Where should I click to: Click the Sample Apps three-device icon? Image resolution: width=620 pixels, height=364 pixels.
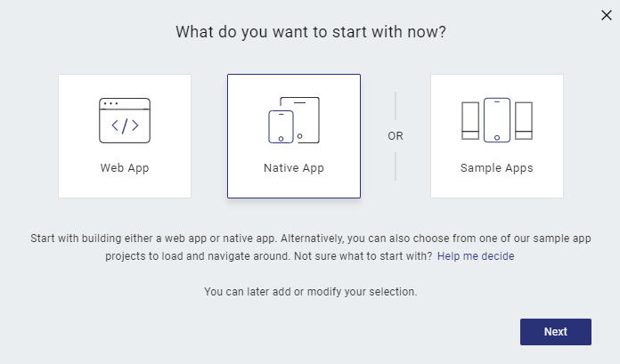point(497,120)
